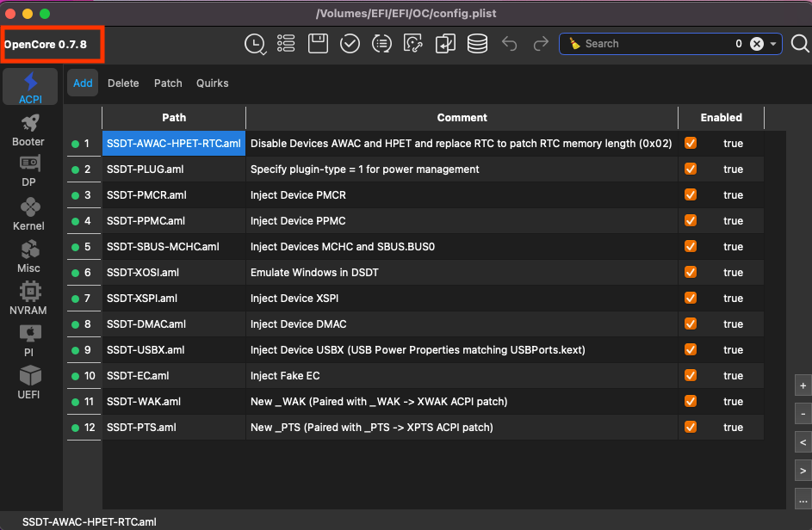Click the 'Inject Fake EC' comment cell

(x=462, y=376)
